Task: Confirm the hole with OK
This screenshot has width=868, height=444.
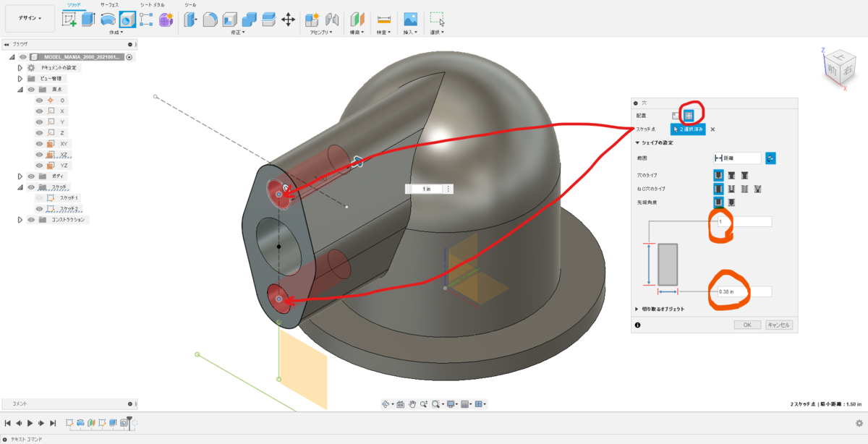Action: (747, 325)
